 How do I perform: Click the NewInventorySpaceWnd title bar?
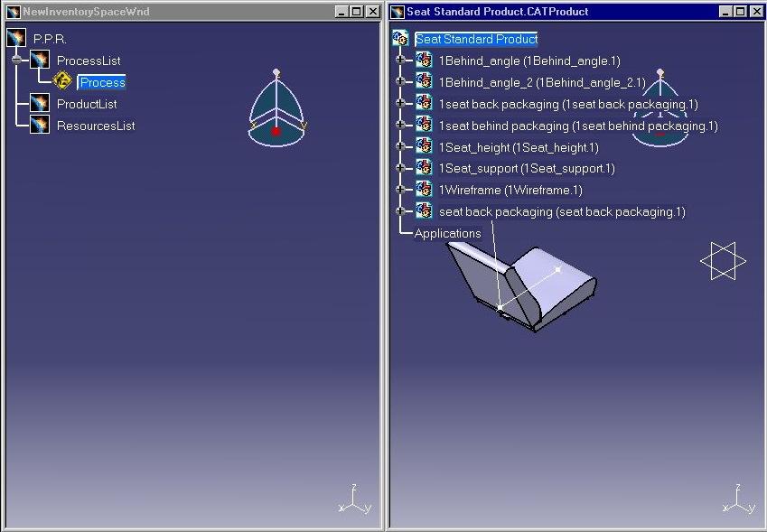pos(192,12)
